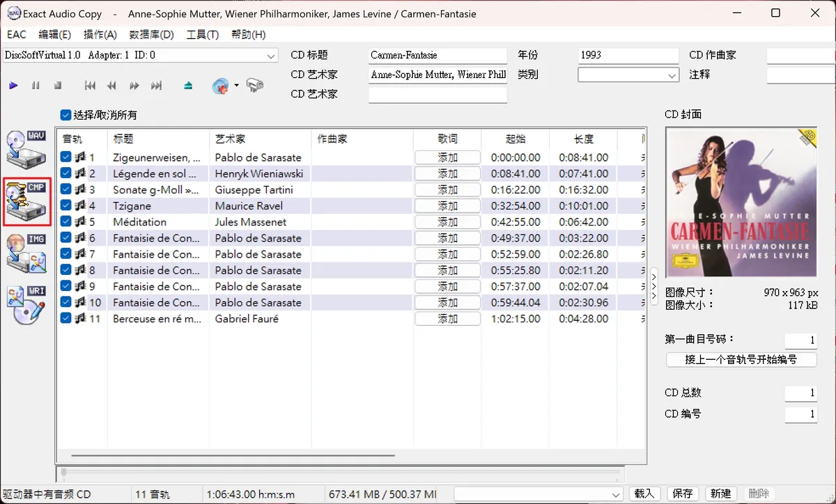Screen dimensions: 836x504
Task: Click 接上一个音轨号开始编号 button
Action: (x=741, y=360)
